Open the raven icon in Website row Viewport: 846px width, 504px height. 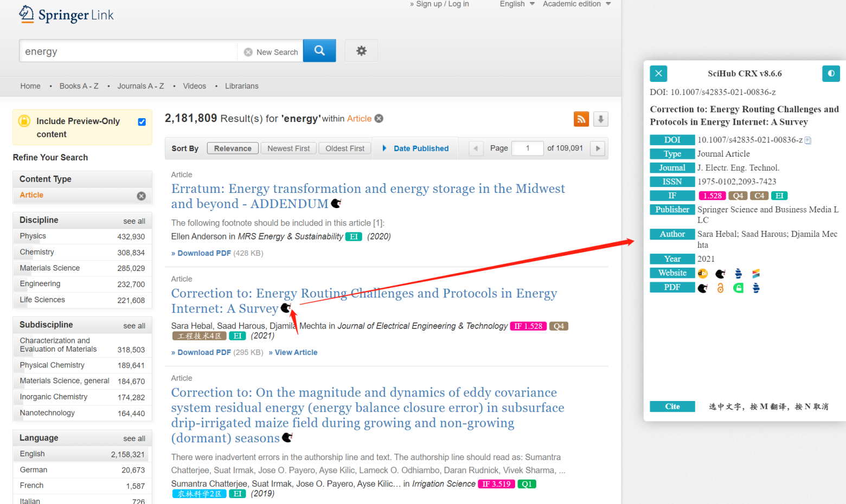[720, 273]
